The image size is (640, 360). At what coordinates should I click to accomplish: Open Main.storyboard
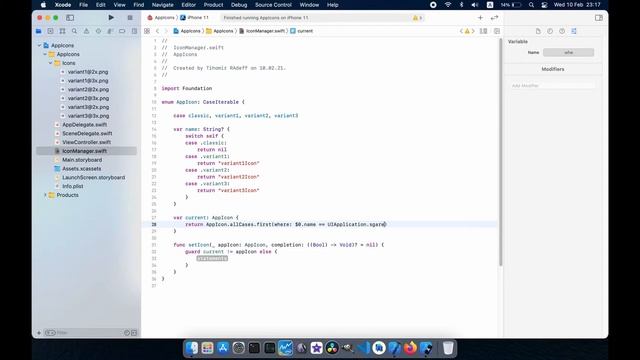(82, 160)
